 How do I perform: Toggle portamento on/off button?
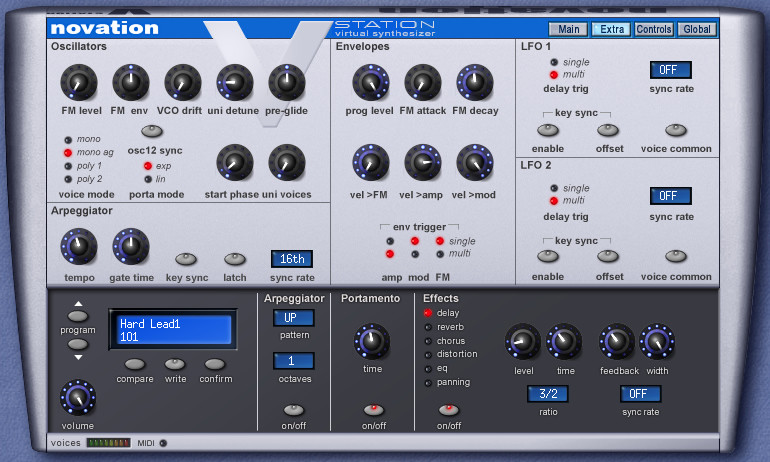[374, 410]
